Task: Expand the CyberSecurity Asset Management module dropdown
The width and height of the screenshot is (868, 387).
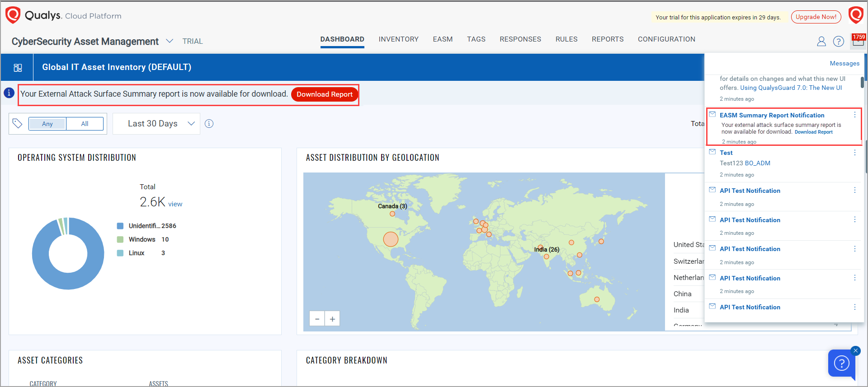Action: click(x=170, y=41)
